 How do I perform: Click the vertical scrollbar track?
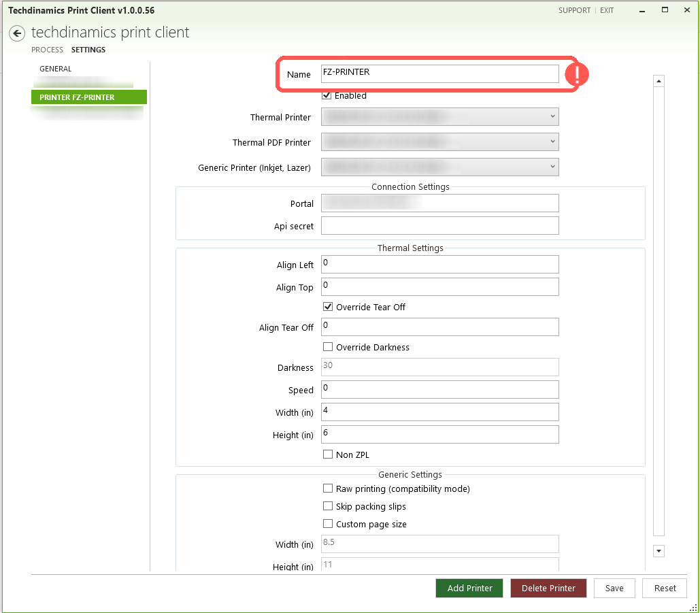pyautogui.click(x=659, y=311)
